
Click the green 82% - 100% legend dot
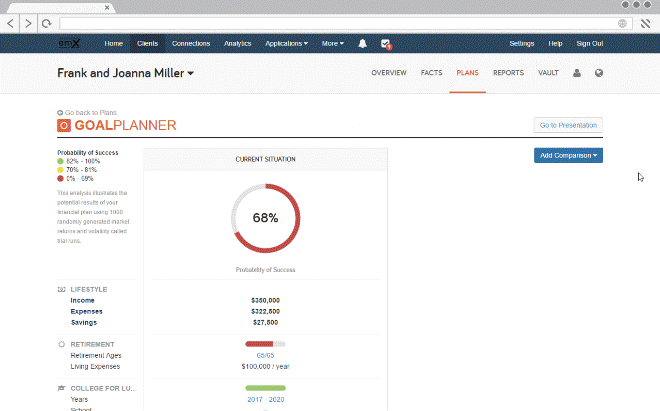[60, 161]
